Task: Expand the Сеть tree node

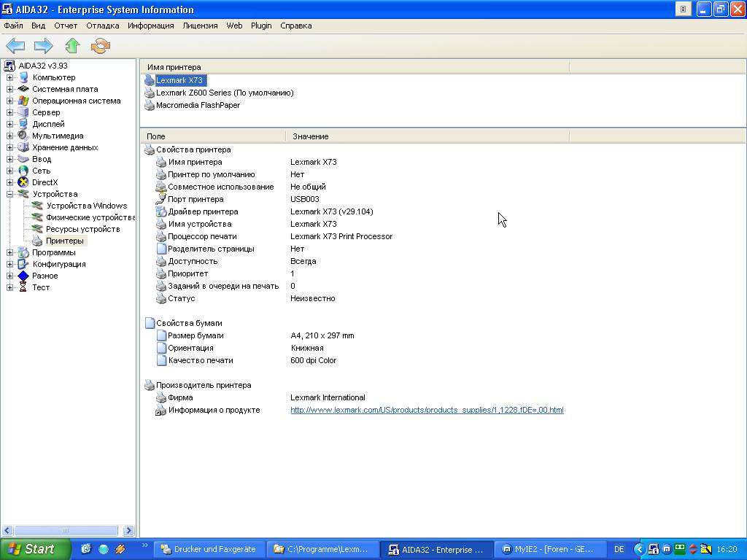Action: click(9, 171)
